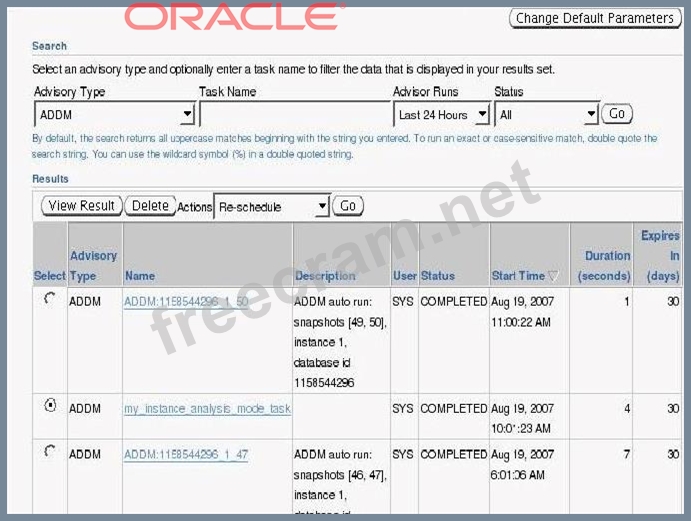Click the Change Default Parameters button
The width and height of the screenshot is (691, 521).
pos(595,18)
